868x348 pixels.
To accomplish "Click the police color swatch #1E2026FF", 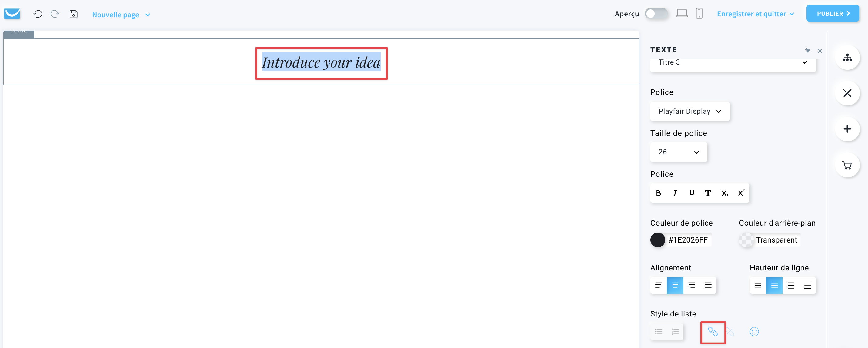I will click(x=658, y=240).
